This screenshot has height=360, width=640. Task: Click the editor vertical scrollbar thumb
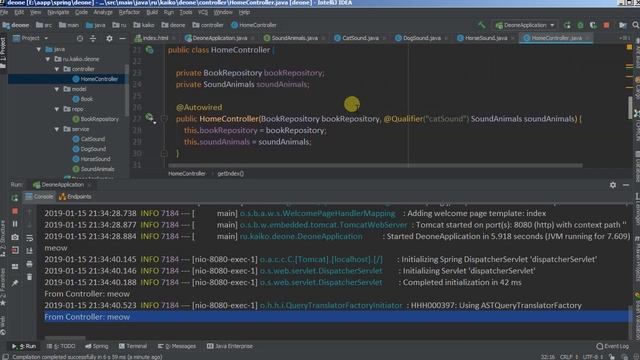pyautogui.click(x=630, y=108)
